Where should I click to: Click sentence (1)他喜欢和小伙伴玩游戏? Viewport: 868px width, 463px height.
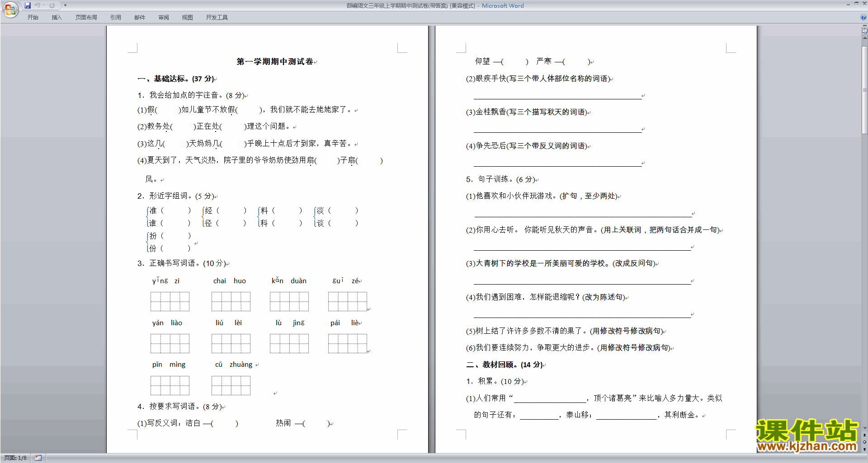coord(511,196)
